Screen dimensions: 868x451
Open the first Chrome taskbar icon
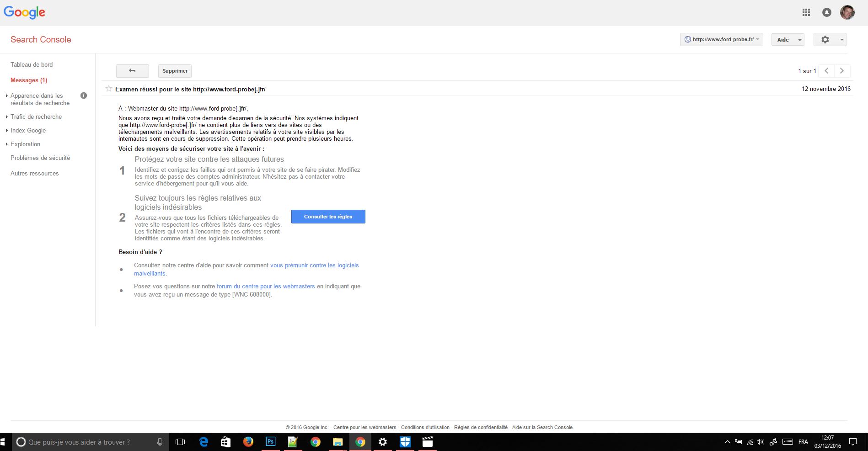pos(315,442)
